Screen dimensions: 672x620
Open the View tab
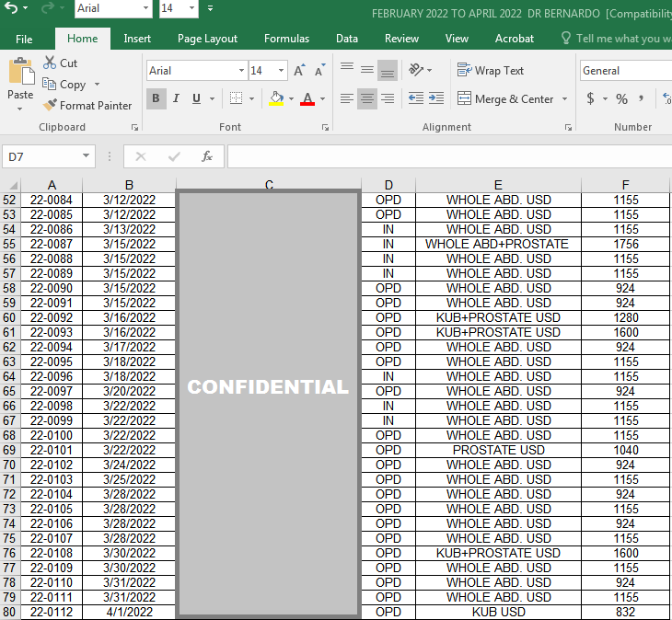click(x=457, y=39)
